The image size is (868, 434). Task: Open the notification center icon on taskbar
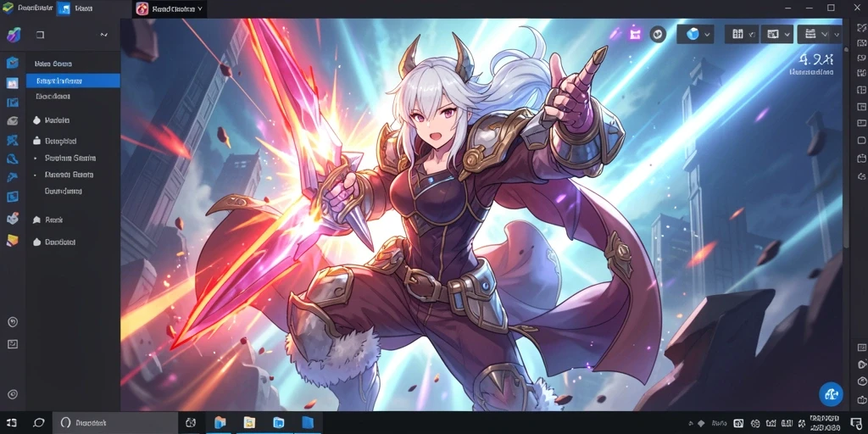pos(856,424)
